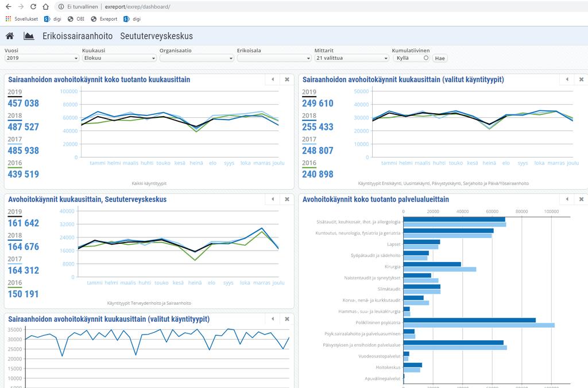This screenshot has width=588, height=388.
Task: Open the Erikoisala dropdown
Action: coord(274,58)
